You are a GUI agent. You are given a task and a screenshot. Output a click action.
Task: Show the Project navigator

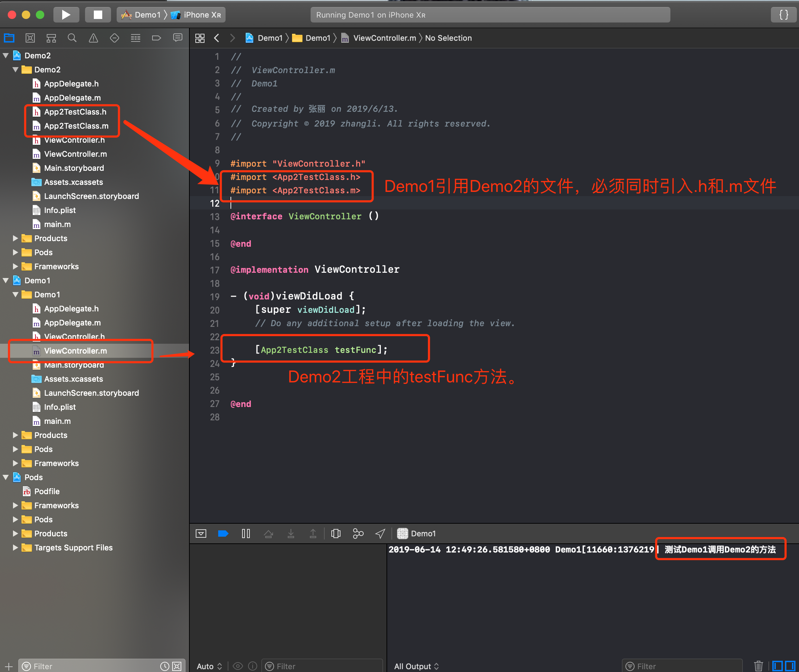coord(9,38)
